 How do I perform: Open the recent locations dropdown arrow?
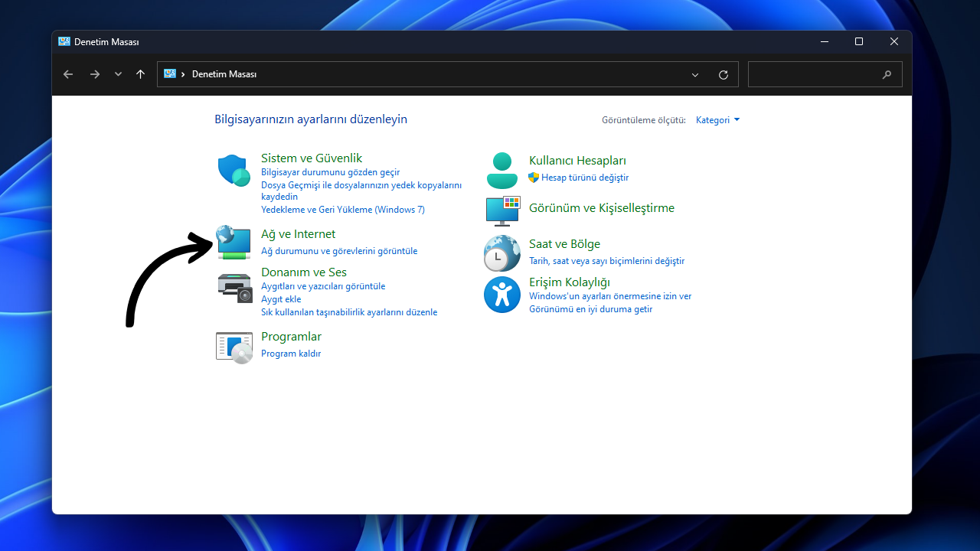tap(118, 74)
